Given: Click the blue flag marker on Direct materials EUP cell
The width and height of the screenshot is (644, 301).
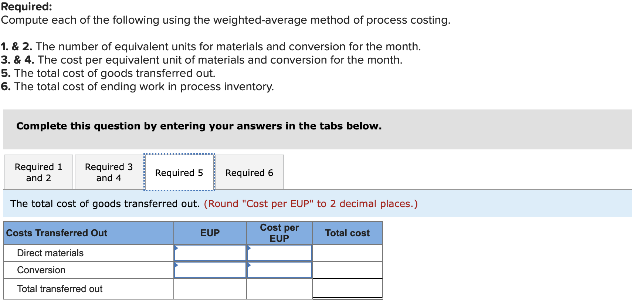Looking at the screenshot, I should coord(176,248).
